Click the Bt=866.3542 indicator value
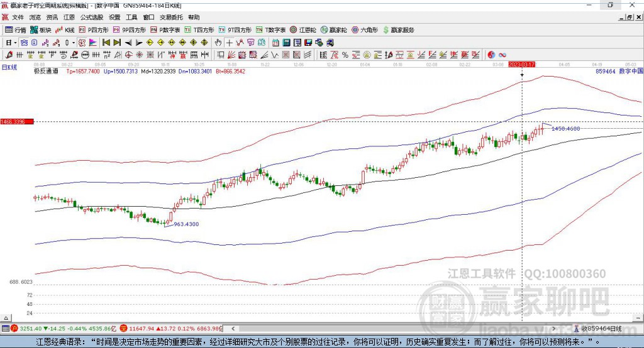This screenshot has width=644, height=348. tap(230, 72)
